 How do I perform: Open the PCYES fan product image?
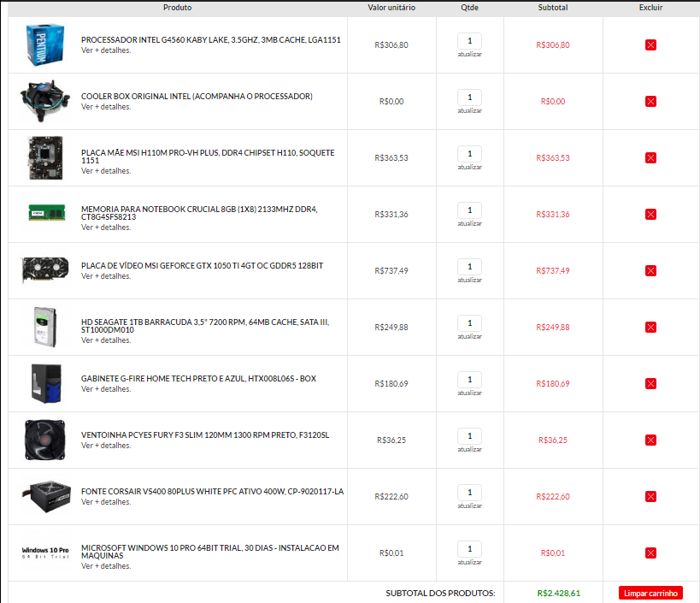pos(45,440)
